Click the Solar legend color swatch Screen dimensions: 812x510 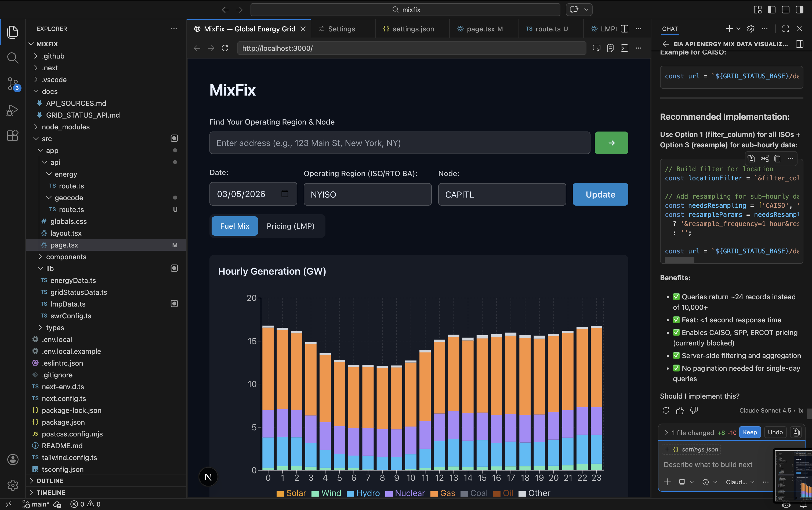tap(280, 493)
